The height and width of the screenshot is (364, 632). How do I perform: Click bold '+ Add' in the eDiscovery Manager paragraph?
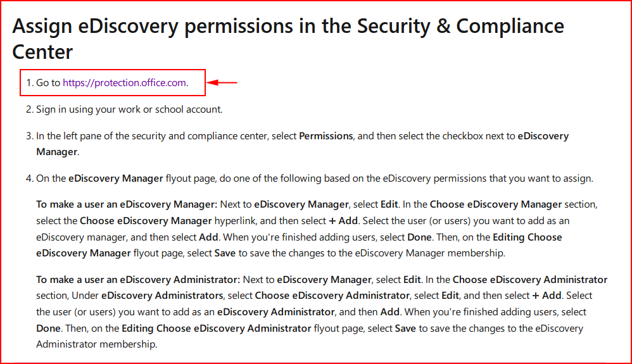click(343, 220)
